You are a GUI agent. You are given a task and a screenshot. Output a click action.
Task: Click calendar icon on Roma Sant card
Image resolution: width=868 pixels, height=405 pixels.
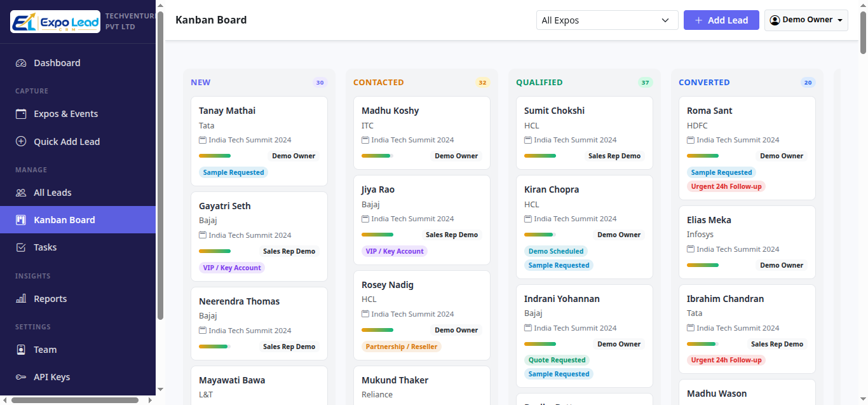coord(691,140)
